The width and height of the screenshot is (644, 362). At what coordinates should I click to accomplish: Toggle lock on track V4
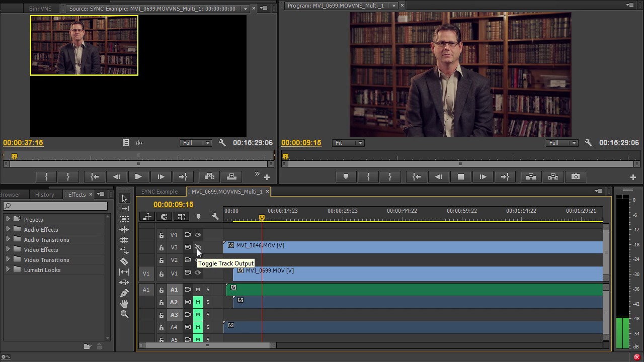161,235
